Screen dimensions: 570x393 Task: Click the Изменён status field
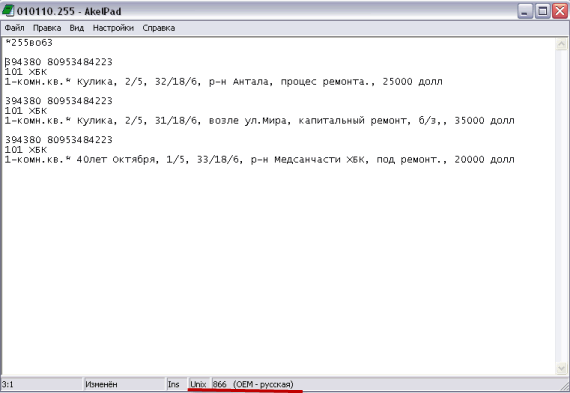(124, 384)
